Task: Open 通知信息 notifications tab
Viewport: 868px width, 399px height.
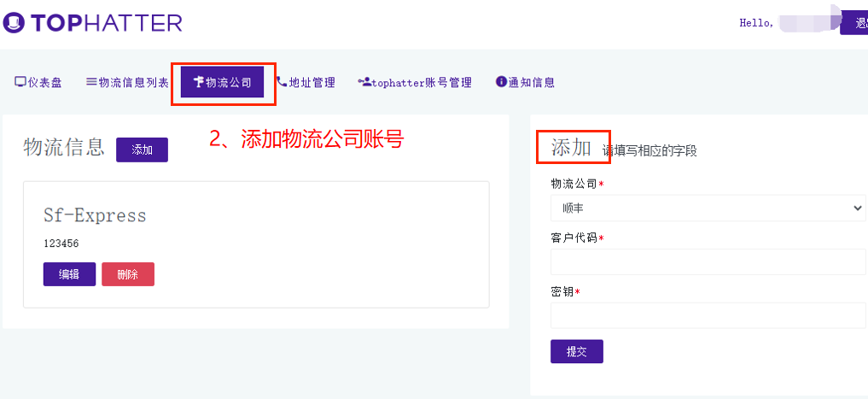Action: pos(525,83)
